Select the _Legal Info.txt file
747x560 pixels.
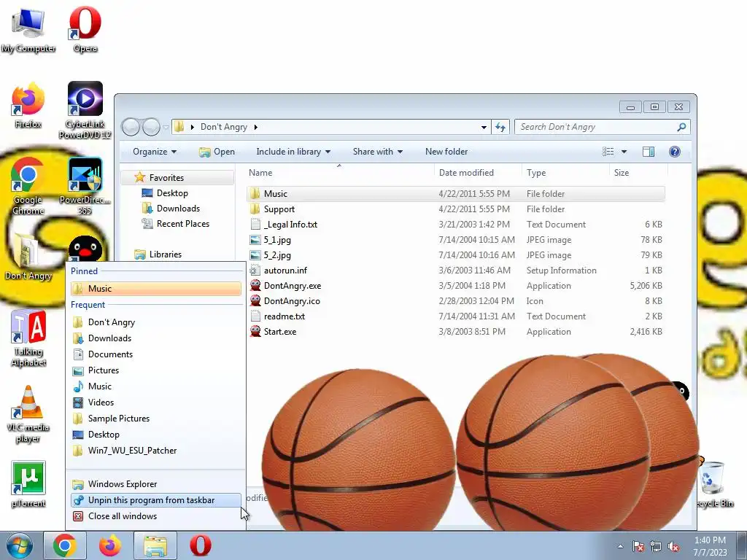(x=455, y=225)
